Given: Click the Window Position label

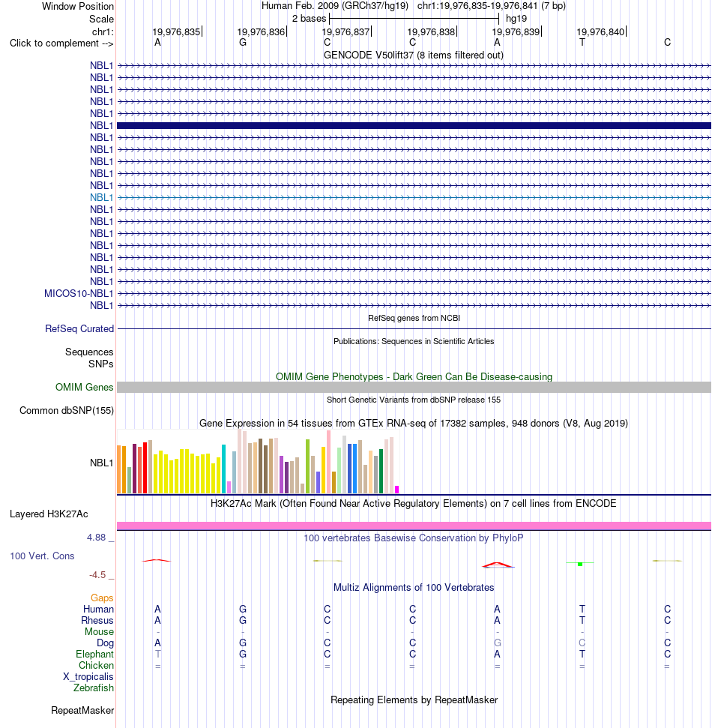Looking at the screenshot, I should coord(77,7).
